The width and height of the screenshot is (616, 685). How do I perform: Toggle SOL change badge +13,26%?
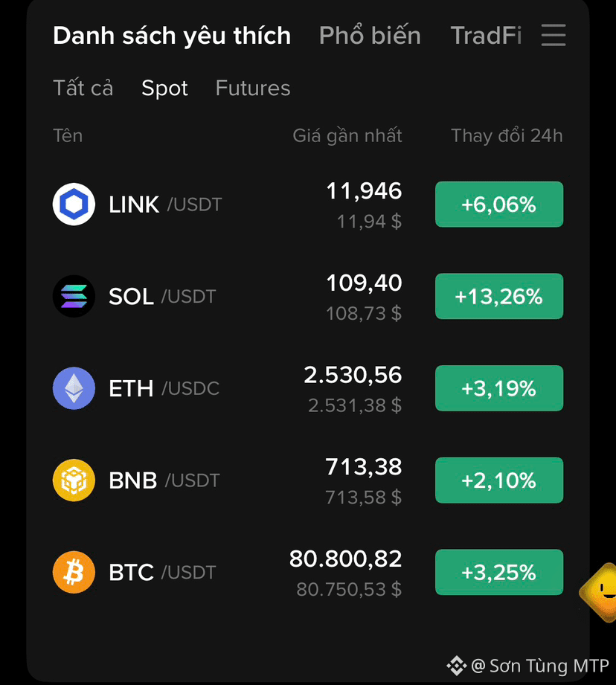tap(499, 296)
